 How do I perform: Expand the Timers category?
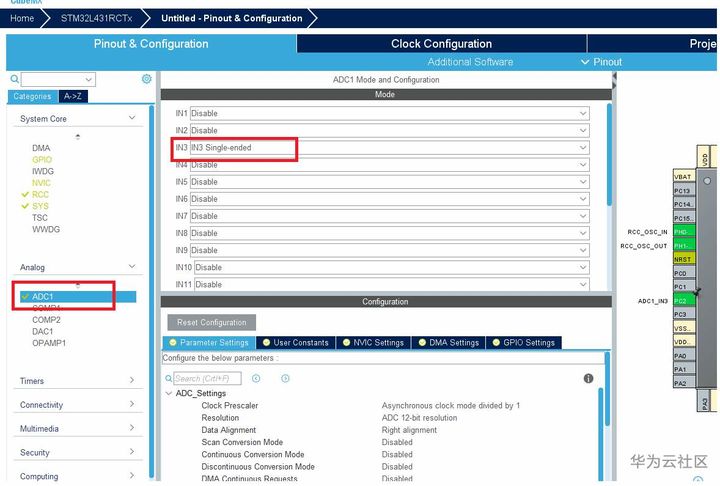tap(132, 380)
